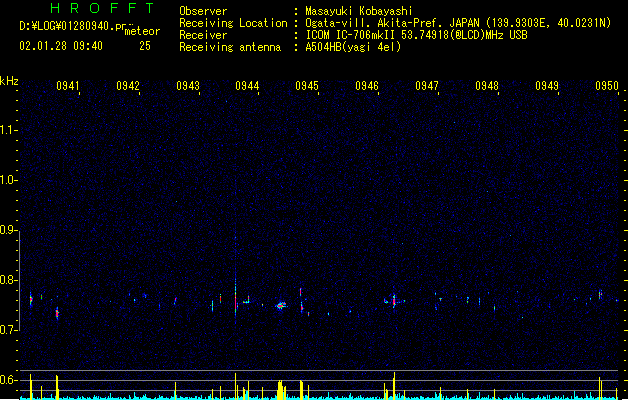Click the Receiver field label
This screenshot has width=629, height=400.
coord(203,35)
